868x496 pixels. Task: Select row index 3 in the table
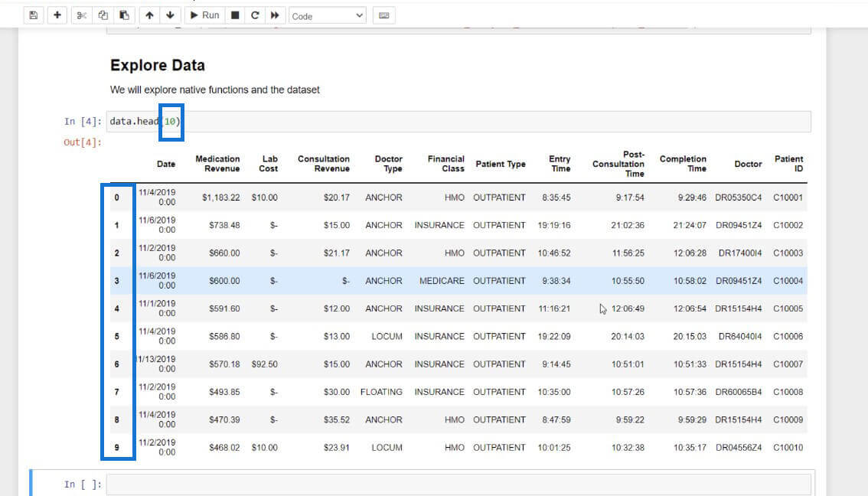tap(117, 281)
